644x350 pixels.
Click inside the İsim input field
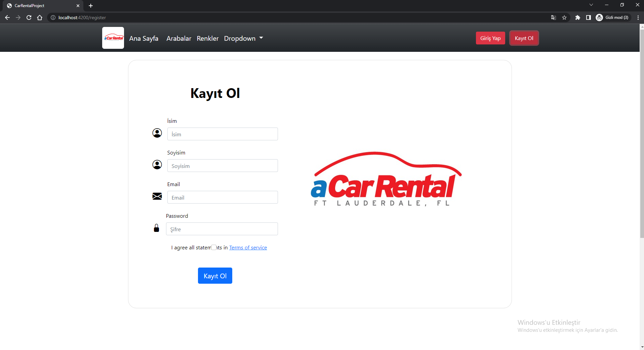(x=222, y=134)
